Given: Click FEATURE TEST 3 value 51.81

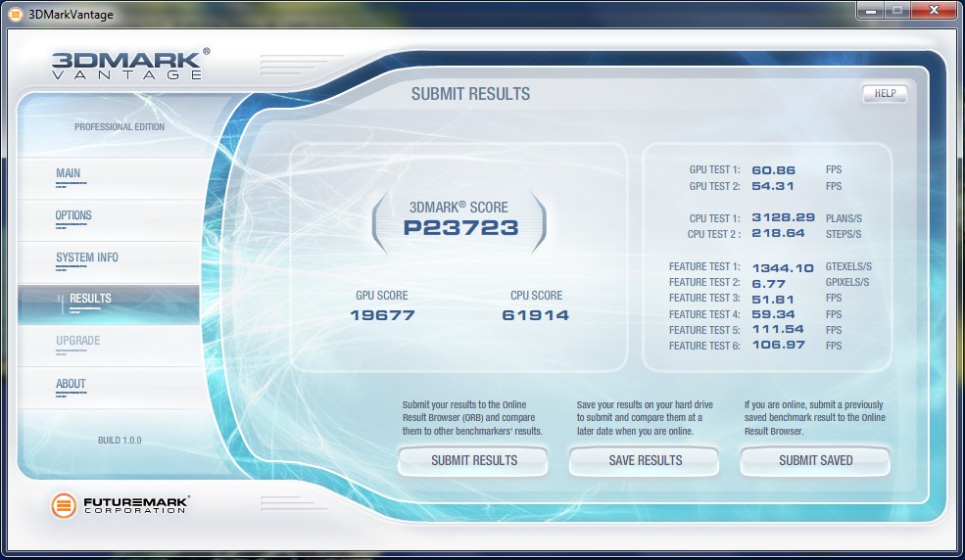Looking at the screenshot, I should [x=773, y=300].
